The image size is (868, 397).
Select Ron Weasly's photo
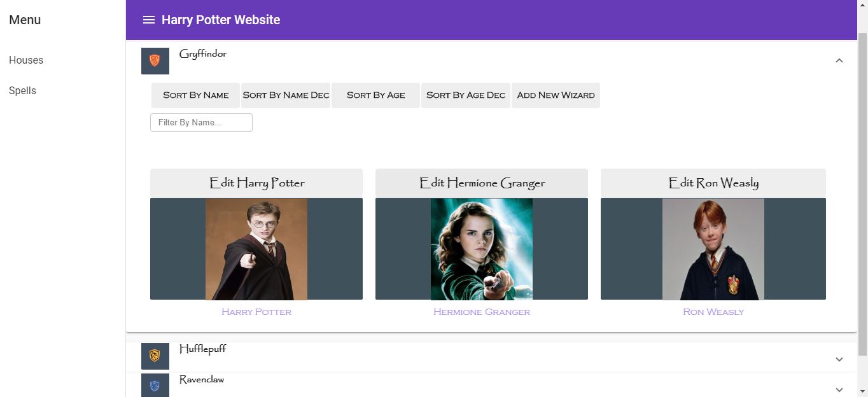[x=713, y=249]
